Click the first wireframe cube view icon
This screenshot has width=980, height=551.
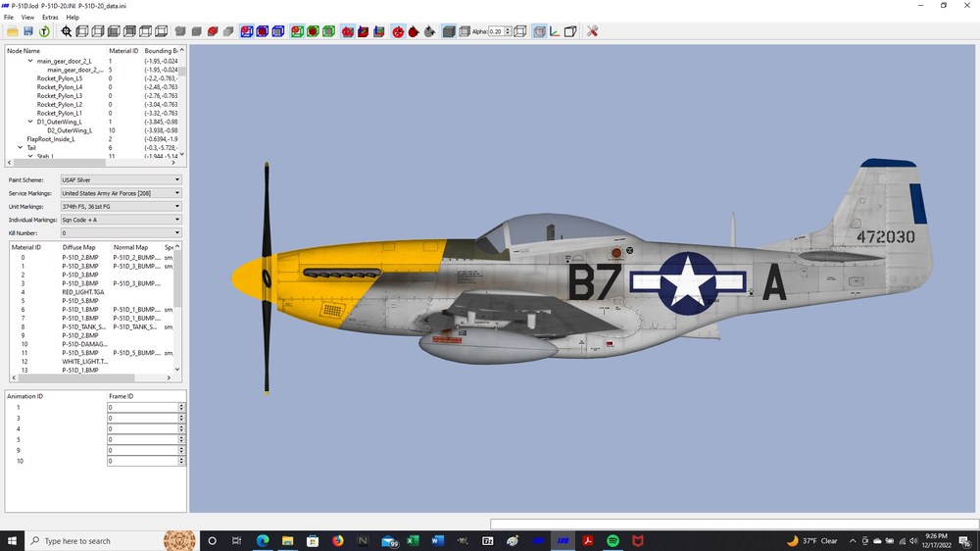82,31
